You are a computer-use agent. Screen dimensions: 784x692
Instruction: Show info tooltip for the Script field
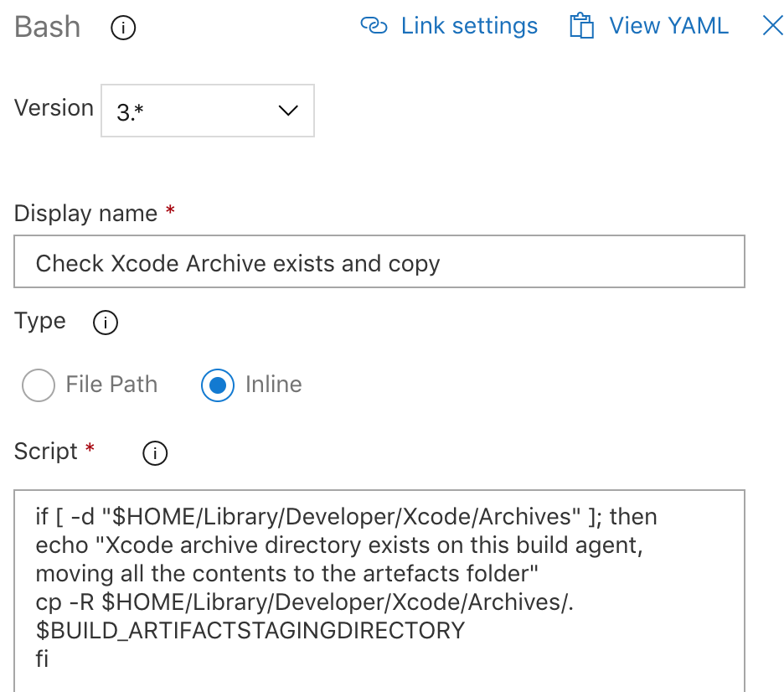[155, 453]
